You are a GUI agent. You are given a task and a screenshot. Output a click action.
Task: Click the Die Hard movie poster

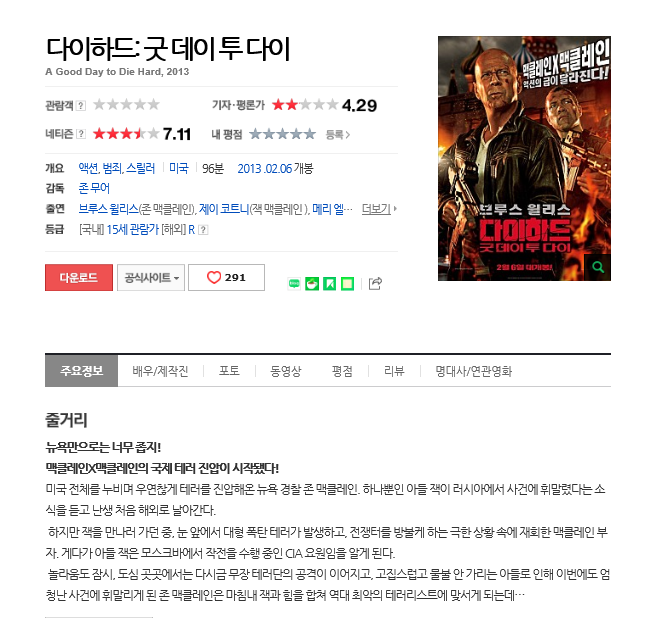(x=524, y=158)
